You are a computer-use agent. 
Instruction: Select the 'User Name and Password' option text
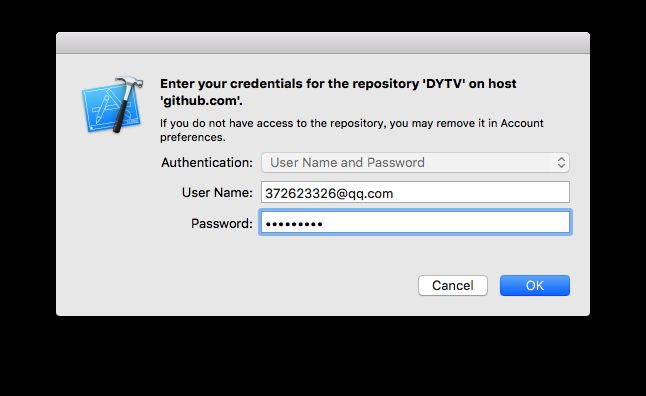347,162
